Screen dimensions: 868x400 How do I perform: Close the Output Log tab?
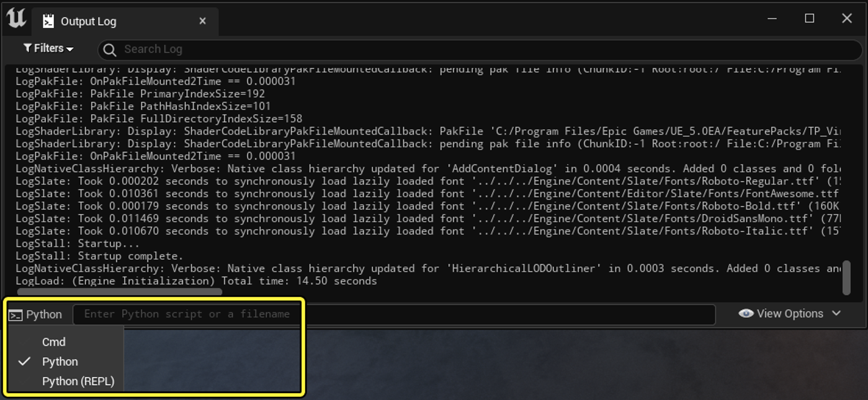pyautogui.click(x=202, y=20)
